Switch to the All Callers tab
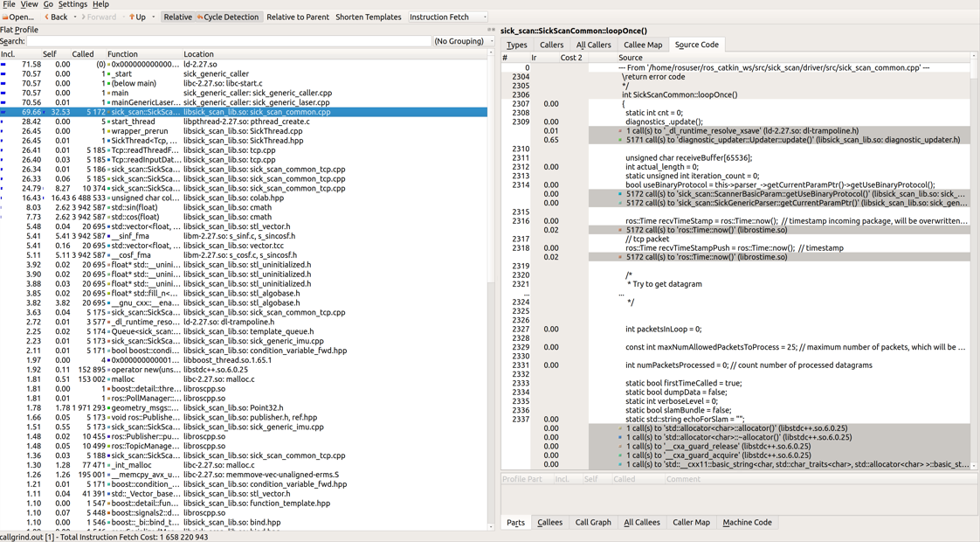980x542 pixels. [x=593, y=45]
